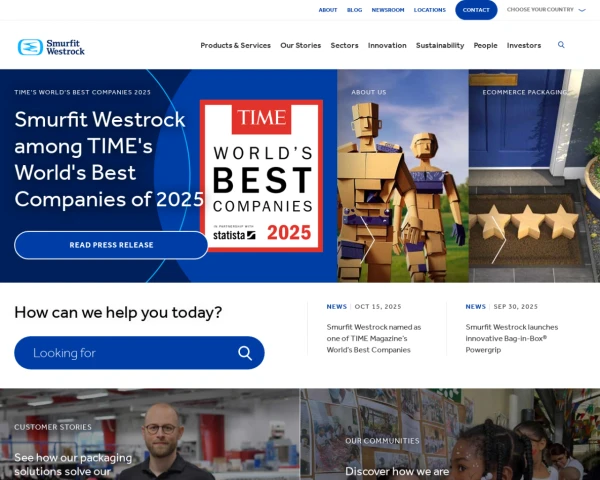Viewport: 600px width, 480px height.
Task: Open the Sep 30 news on Bag-in-Box Powergrip
Action: pos(512,338)
